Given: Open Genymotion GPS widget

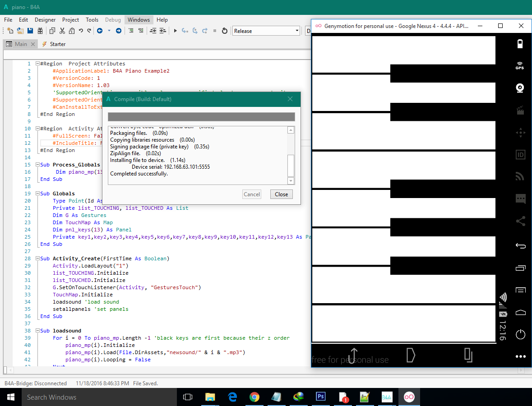Looking at the screenshot, I should coord(520,65).
